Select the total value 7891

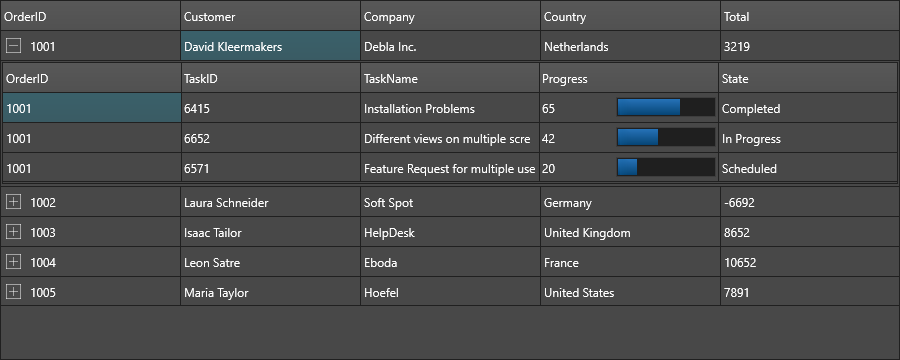pos(810,292)
